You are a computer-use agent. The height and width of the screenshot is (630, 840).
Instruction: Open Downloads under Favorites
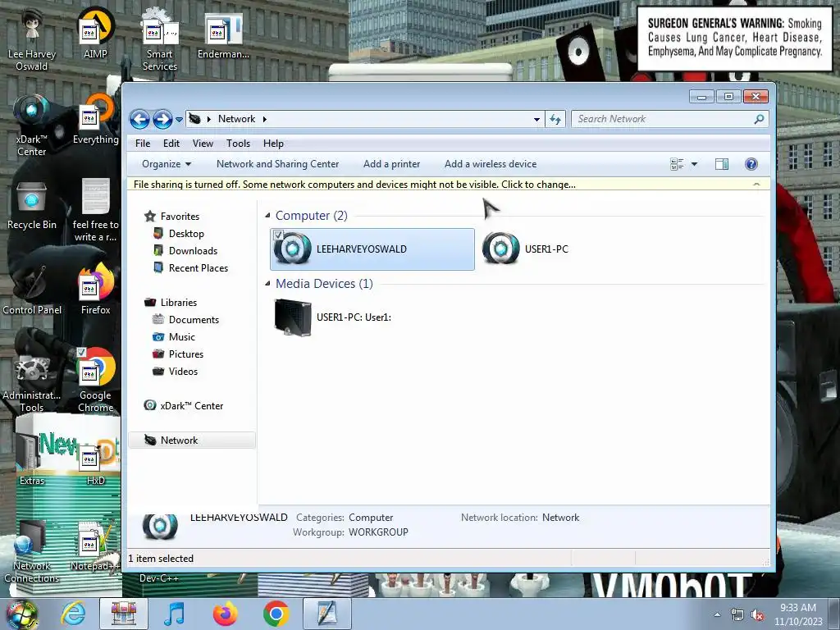point(193,251)
